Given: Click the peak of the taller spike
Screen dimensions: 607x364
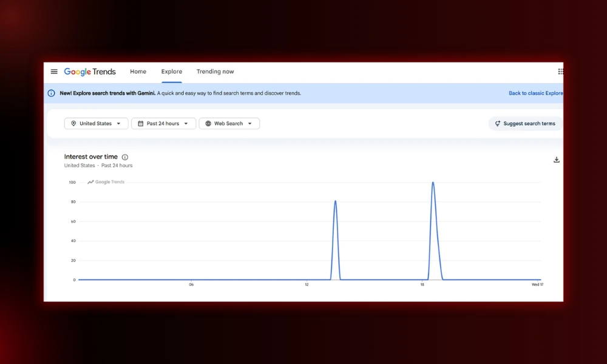Looking at the screenshot, I should coord(433,182).
